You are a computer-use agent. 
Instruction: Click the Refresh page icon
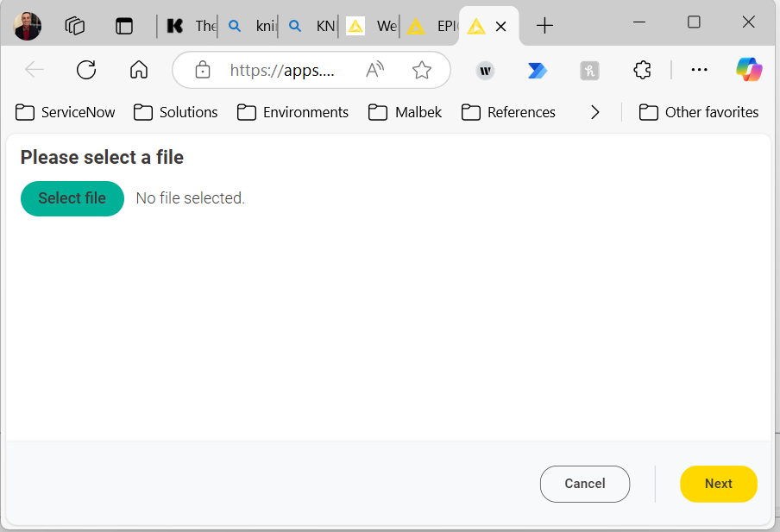pos(86,70)
